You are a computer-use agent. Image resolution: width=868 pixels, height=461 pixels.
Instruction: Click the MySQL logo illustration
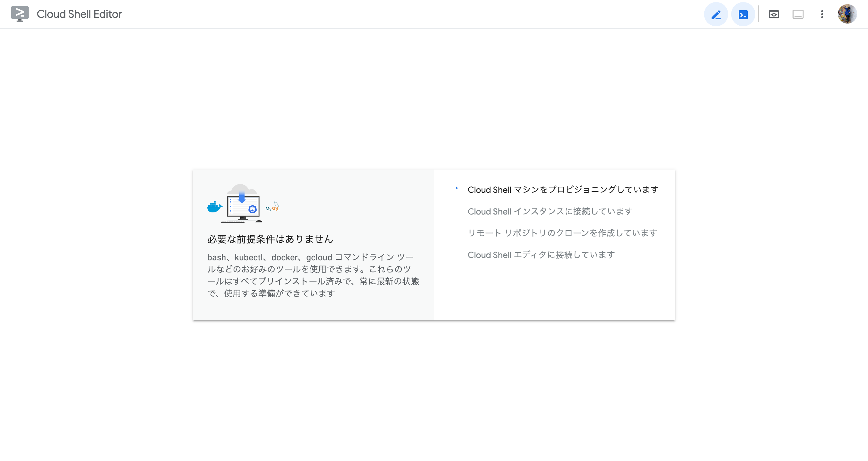(272, 206)
